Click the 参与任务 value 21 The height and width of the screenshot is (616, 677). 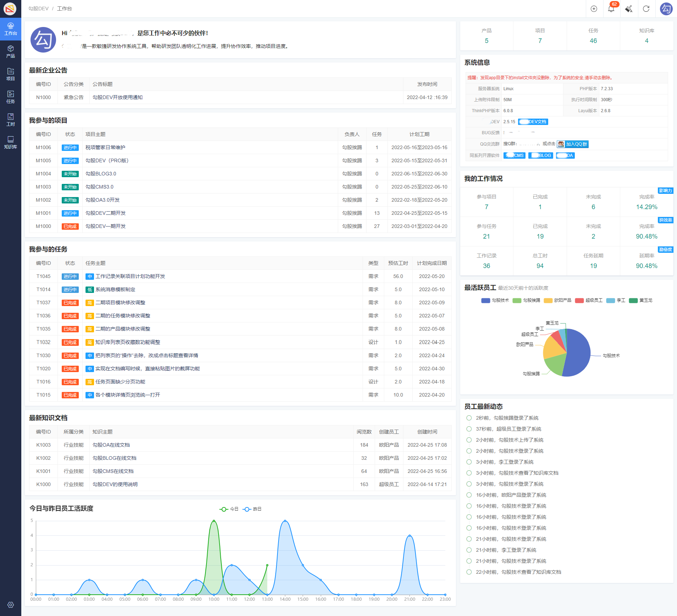[486, 236]
